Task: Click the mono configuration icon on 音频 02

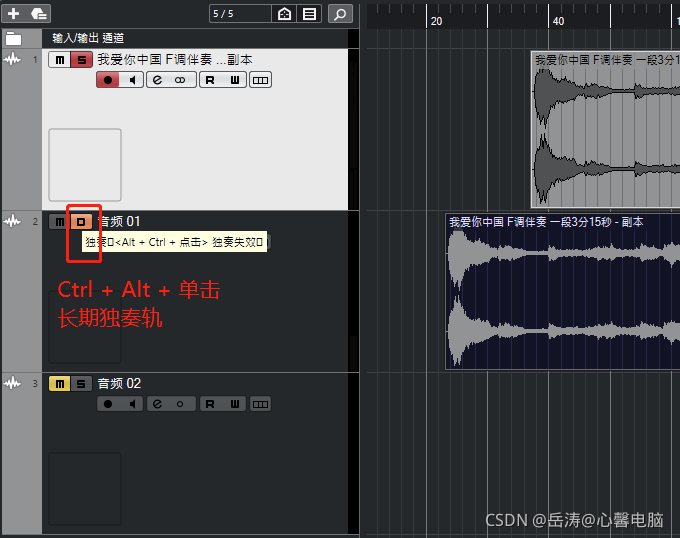Action: click(x=180, y=404)
